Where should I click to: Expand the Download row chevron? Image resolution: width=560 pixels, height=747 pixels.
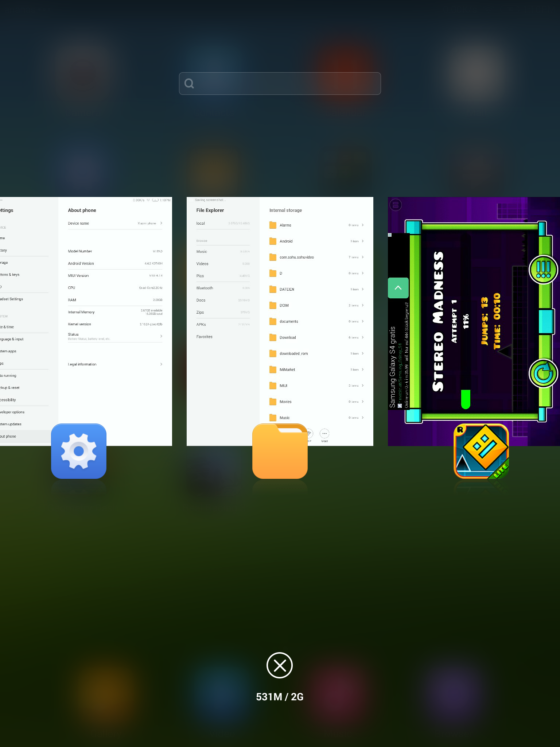(x=362, y=337)
